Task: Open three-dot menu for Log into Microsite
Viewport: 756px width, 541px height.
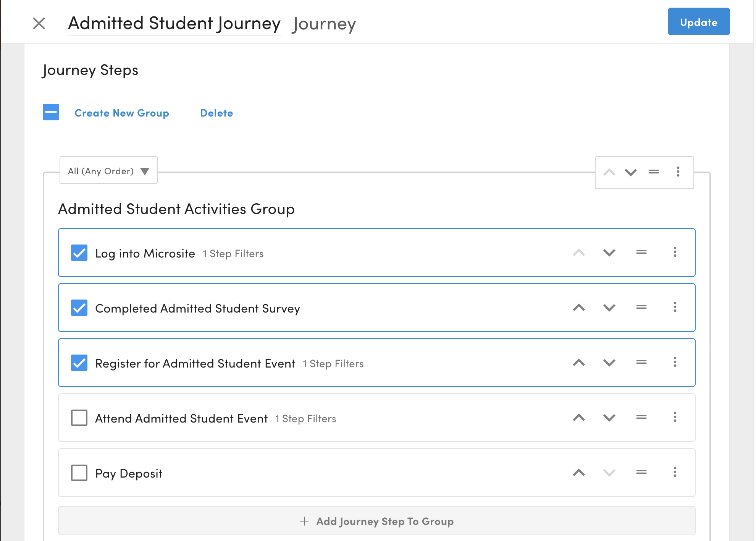Action: (675, 252)
